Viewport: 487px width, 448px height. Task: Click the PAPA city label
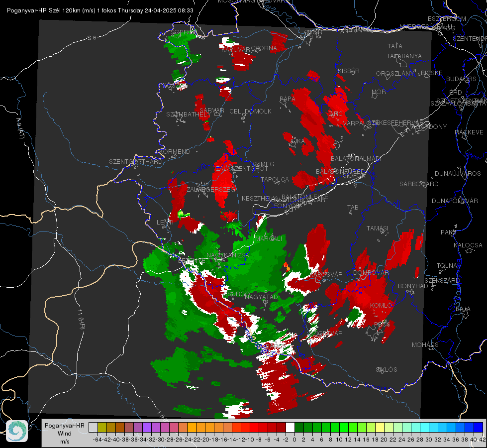pyautogui.click(x=288, y=99)
